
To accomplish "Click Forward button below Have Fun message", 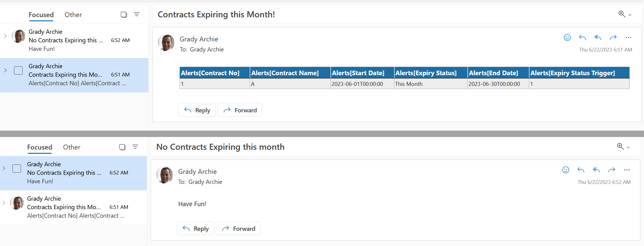I will pos(238,228).
